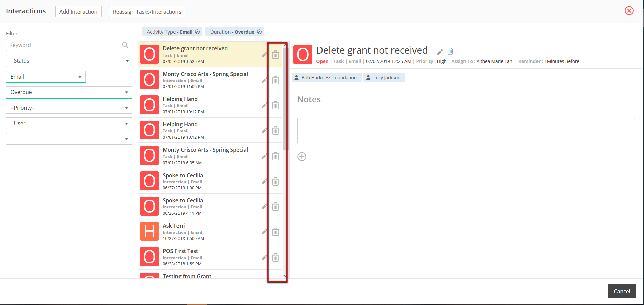Click the 'Open' status text in details
The width and height of the screenshot is (644, 305).
pyautogui.click(x=322, y=61)
